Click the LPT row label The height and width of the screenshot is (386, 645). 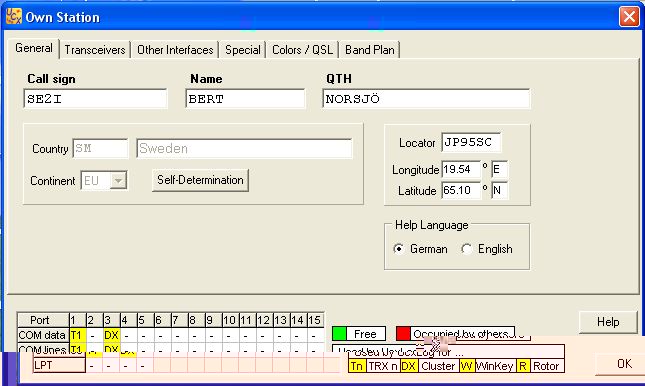pos(59,365)
